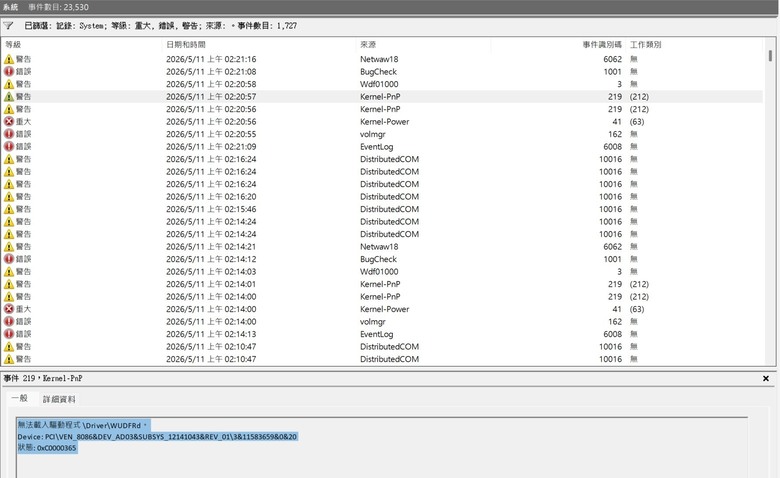Click the date 2026/5/11 上午 02:14:01
Screen dimensions: 780x478
click(x=211, y=284)
